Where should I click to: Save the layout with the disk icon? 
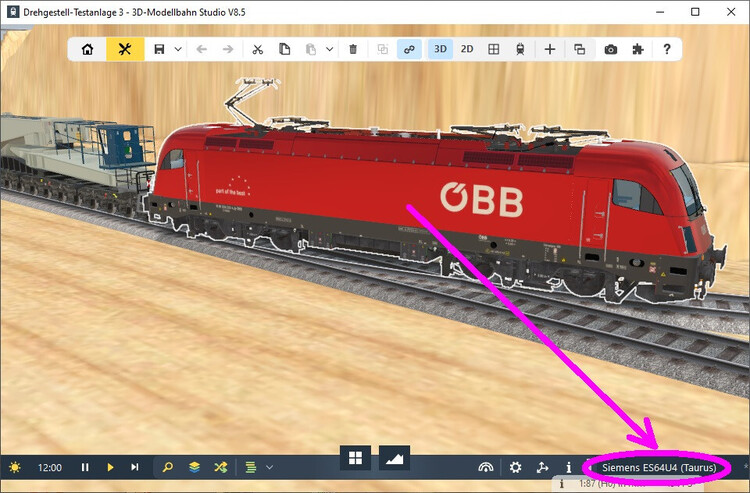pyautogui.click(x=159, y=49)
